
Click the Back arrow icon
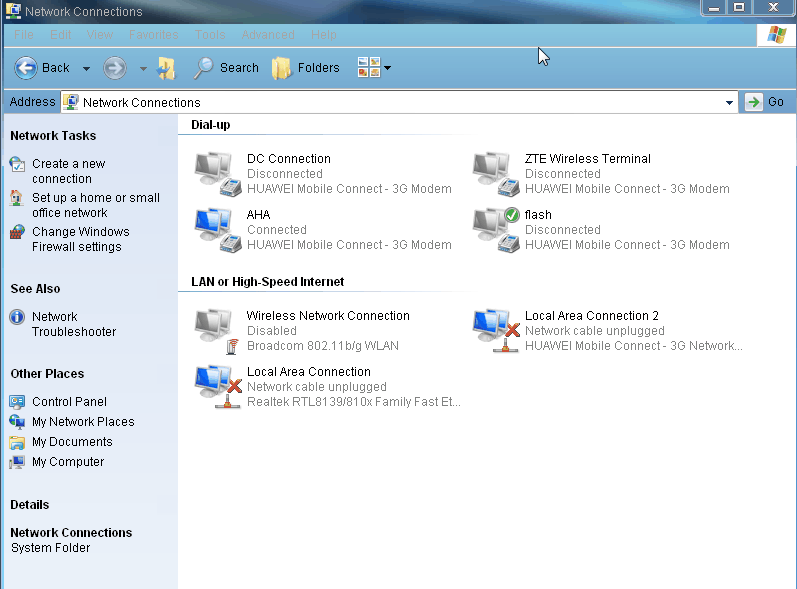tap(25, 68)
